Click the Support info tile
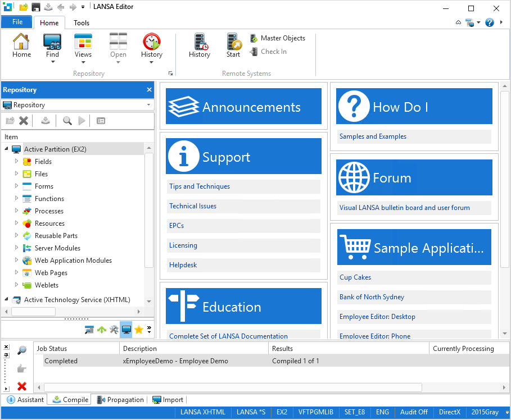Image resolution: width=511 pixels, height=420 pixels. 243,156
